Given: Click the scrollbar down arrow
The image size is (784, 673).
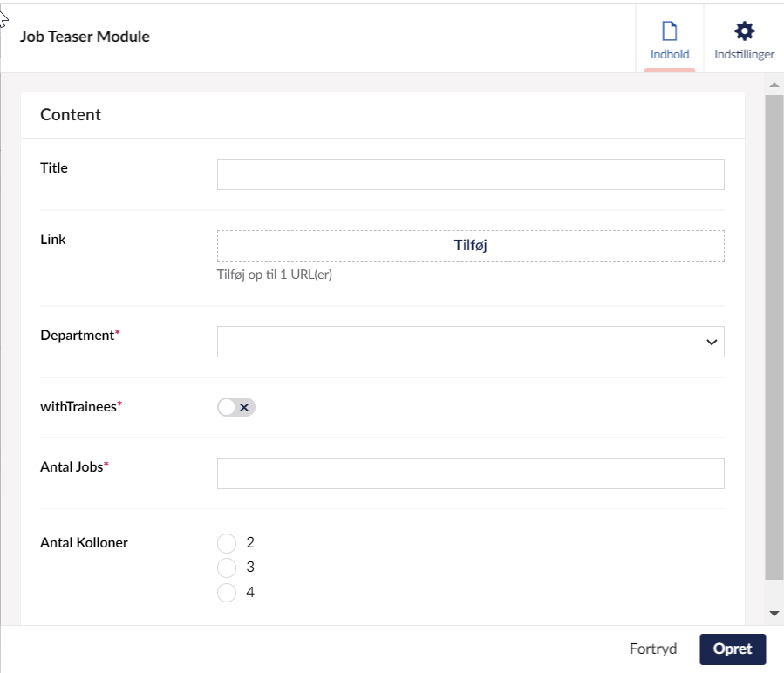Looking at the screenshot, I should 774,614.
